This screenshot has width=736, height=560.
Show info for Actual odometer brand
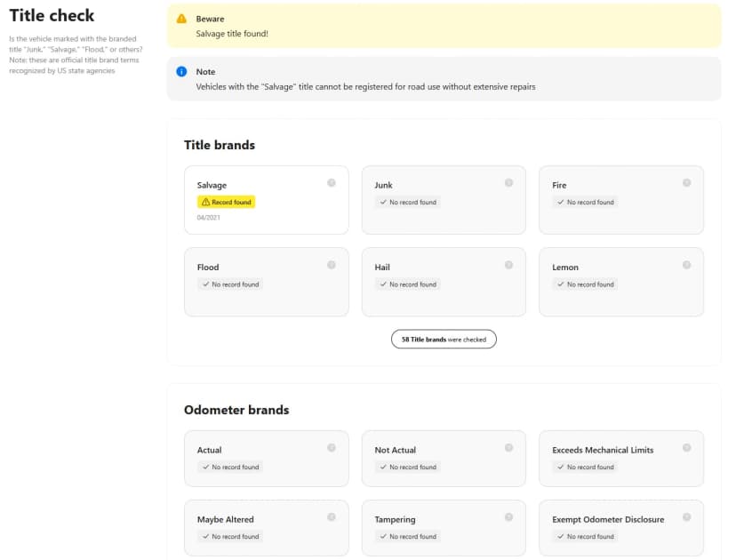pyautogui.click(x=331, y=448)
